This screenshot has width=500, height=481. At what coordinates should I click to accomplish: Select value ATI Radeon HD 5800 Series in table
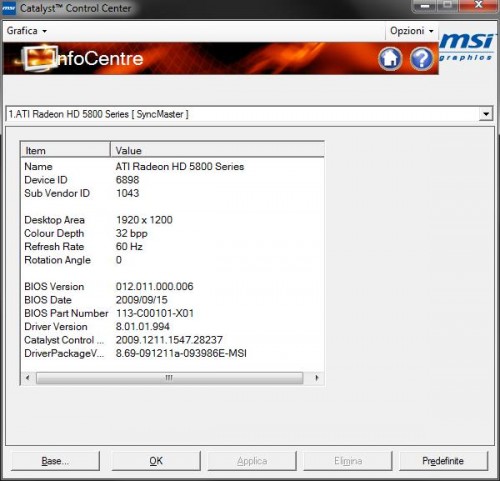[180, 166]
